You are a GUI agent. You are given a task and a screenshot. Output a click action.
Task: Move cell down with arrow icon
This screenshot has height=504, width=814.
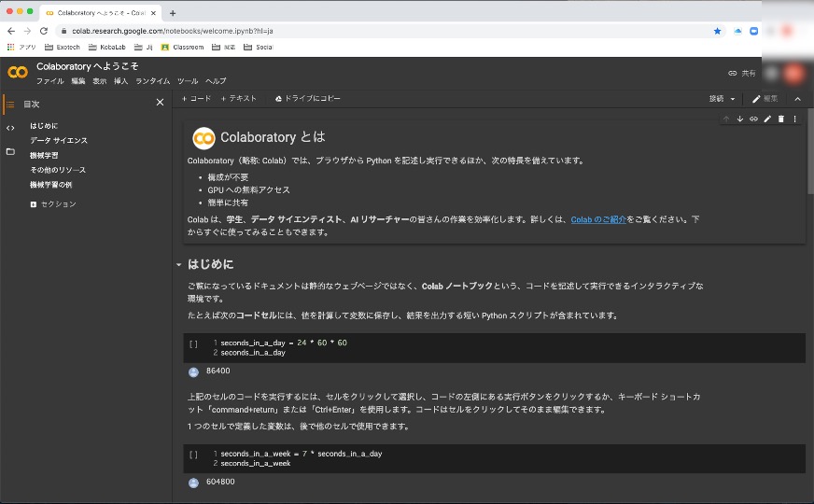(x=739, y=119)
